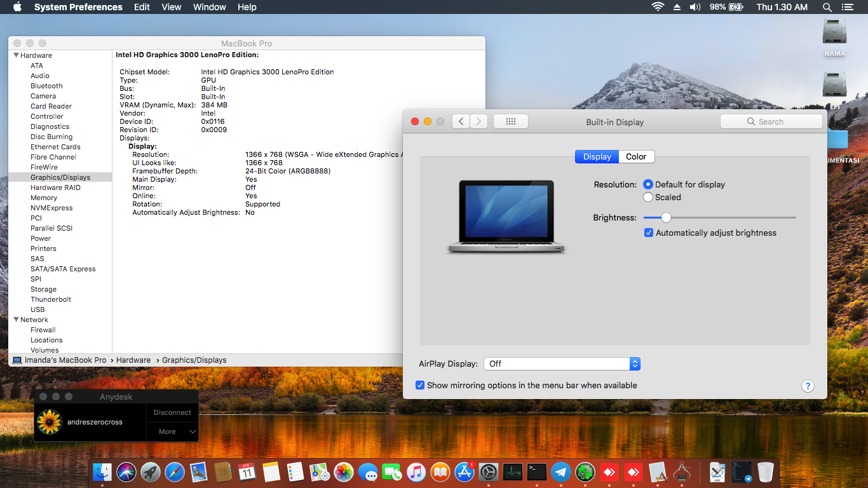Click forward arrow in preferences toolbar
Screen dimensions: 868x488
pos(478,121)
